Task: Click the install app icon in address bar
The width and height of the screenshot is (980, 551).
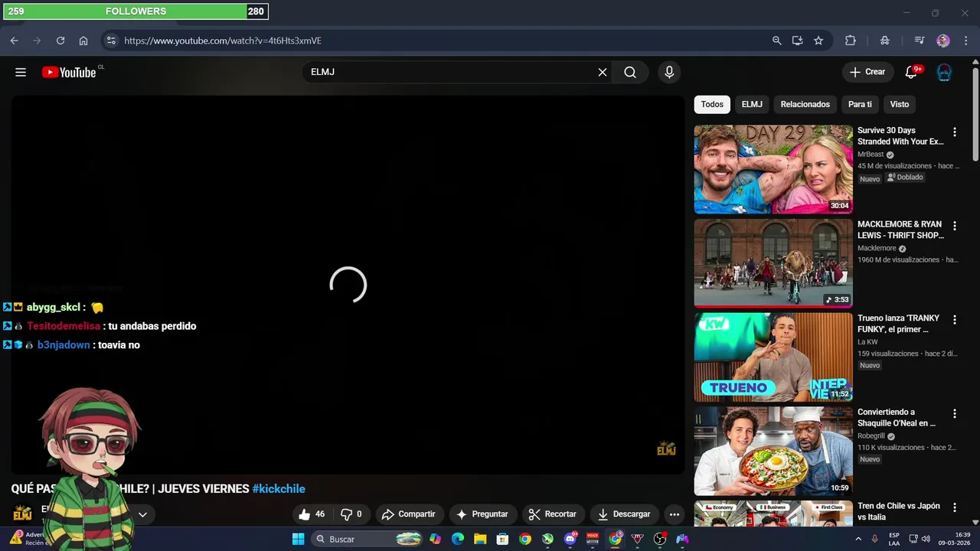Action: pyautogui.click(x=797, y=41)
